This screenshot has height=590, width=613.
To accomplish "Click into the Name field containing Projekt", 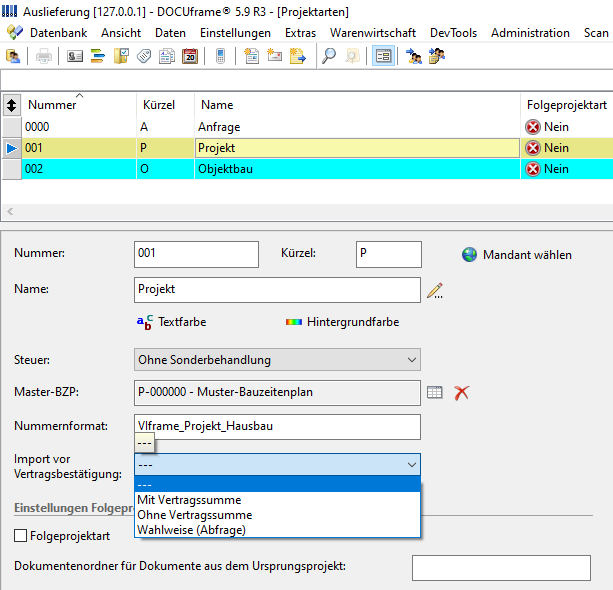I will pos(277,290).
